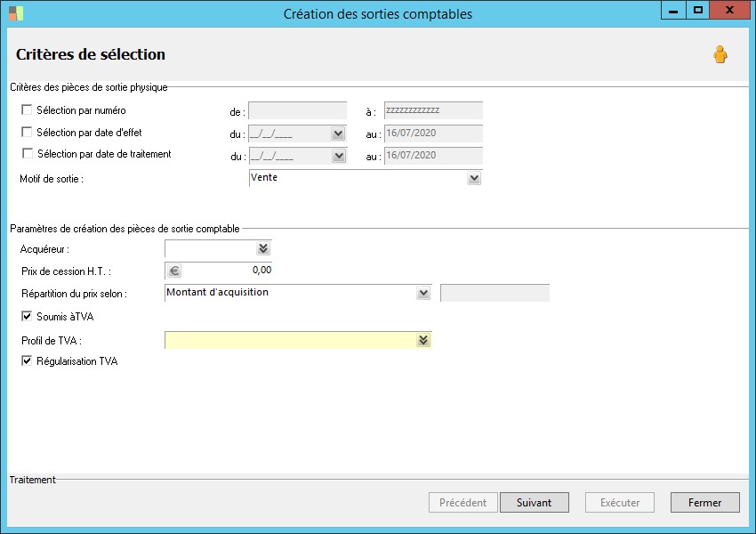Enable Sélection par numéro checkbox

click(x=27, y=110)
